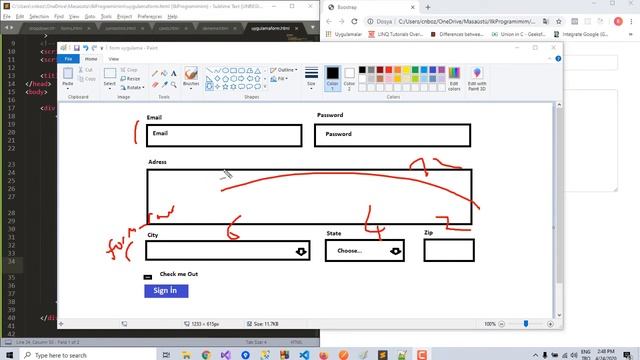Open Customize Quick Access Toolbar arrow in Paint
This screenshot has height=360, width=640.
pos(102,48)
